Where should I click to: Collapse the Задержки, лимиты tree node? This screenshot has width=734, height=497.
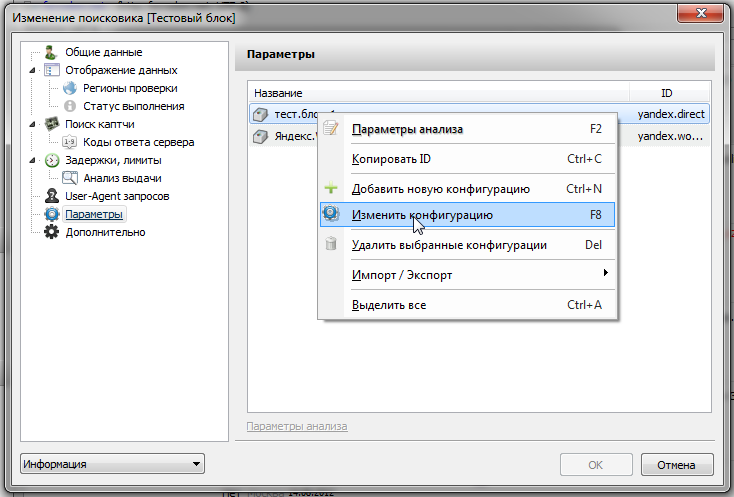33,161
